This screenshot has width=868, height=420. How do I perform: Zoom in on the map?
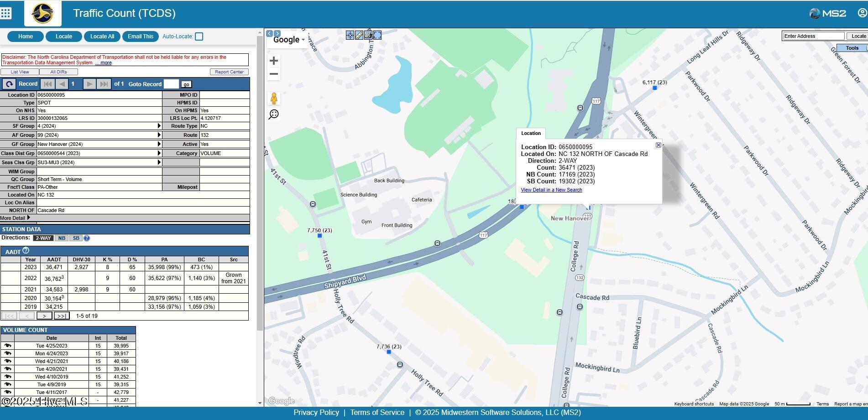click(x=274, y=61)
